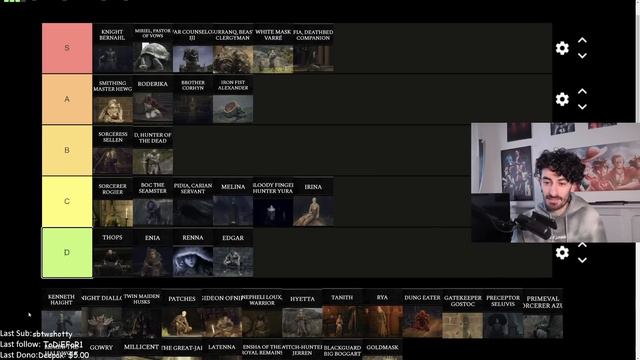The height and width of the screenshot is (360, 640).
Task: Click the orange A tier label
Action: click(67, 99)
